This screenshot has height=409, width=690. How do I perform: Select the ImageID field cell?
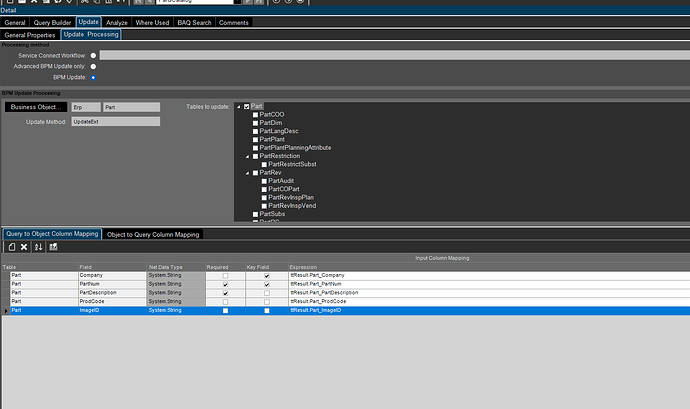point(112,311)
